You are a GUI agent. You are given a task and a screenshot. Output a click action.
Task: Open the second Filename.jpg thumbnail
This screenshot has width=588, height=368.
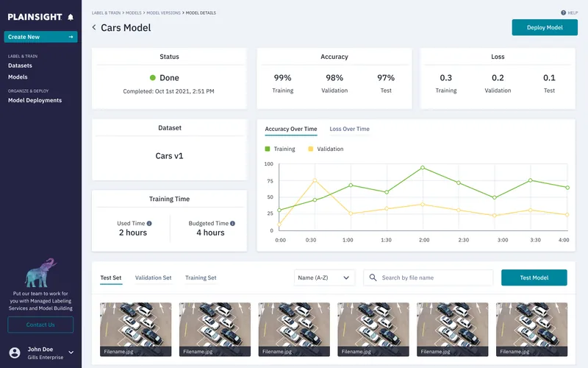coord(215,329)
